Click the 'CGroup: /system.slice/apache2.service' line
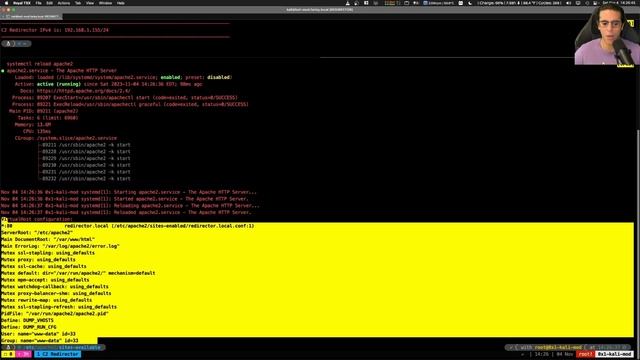Image resolution: width=640 pixels, height=360 pixels. (66, 138)
